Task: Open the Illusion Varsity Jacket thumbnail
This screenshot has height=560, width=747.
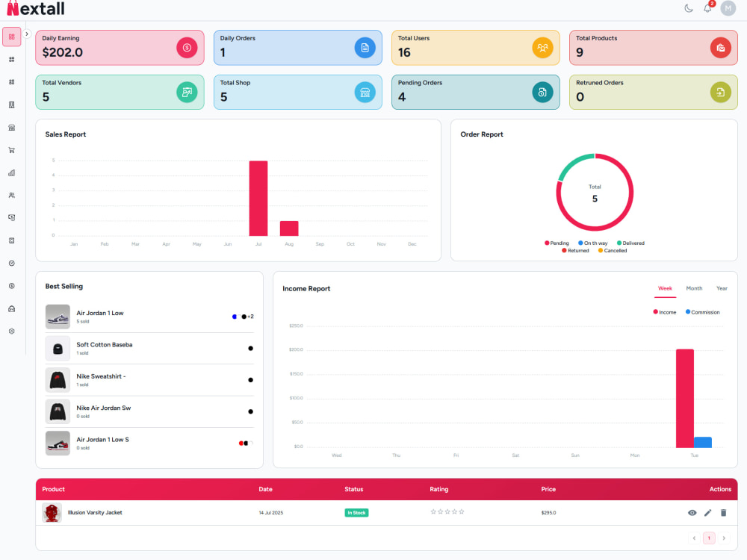Action: (52, 513)
